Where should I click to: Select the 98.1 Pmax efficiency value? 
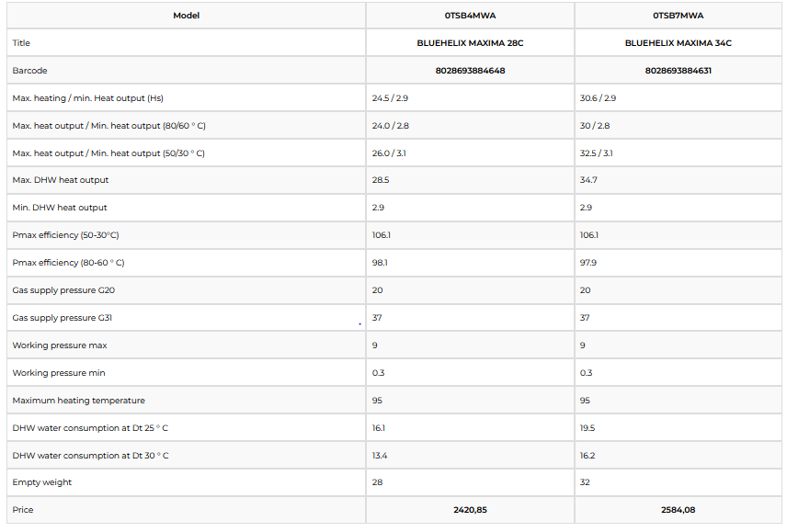pyautogui.click(x=380, y=263)
